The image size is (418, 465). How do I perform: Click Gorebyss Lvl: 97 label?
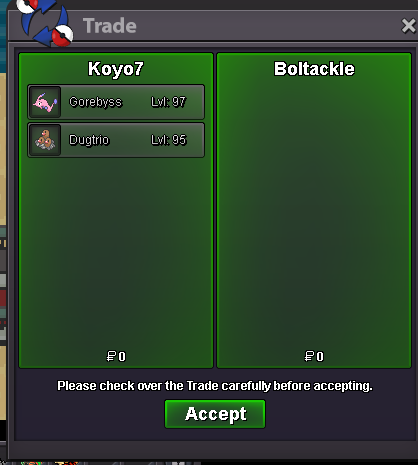[168, 102]
